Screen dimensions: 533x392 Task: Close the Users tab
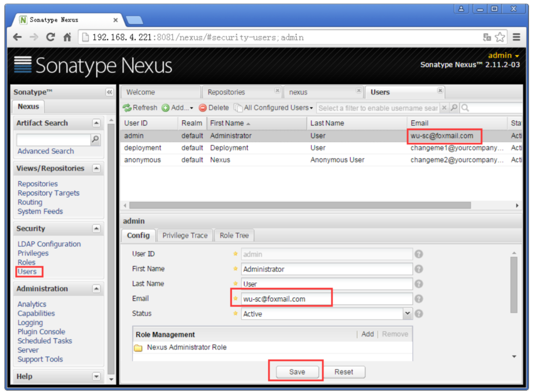440,91
